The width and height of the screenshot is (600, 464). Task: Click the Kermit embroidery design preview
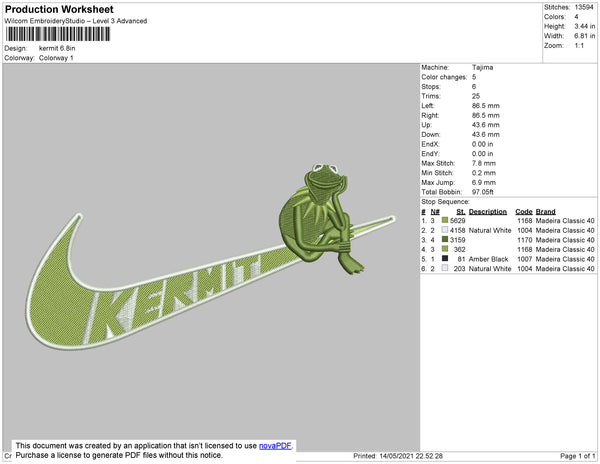(x=211, y=257)
